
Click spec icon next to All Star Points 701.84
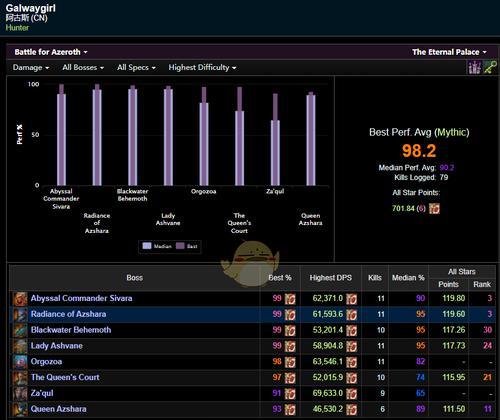tap(434, 209)
